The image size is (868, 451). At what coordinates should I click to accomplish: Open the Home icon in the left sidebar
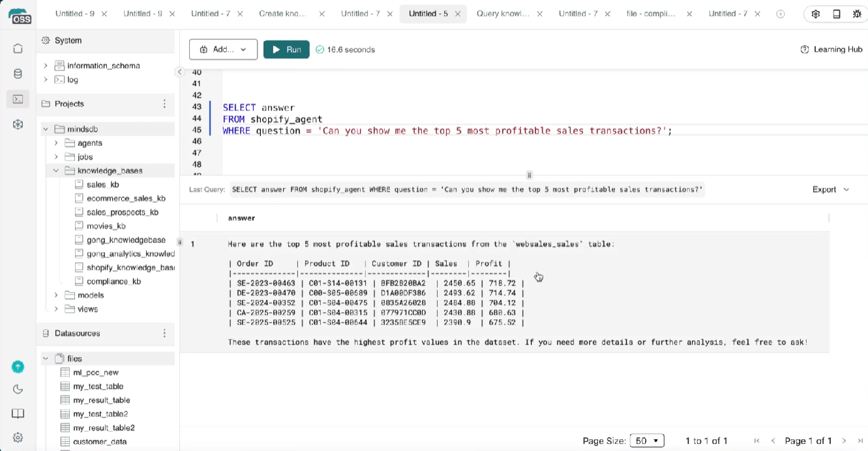pyautogui.click(x=18, y=49)
